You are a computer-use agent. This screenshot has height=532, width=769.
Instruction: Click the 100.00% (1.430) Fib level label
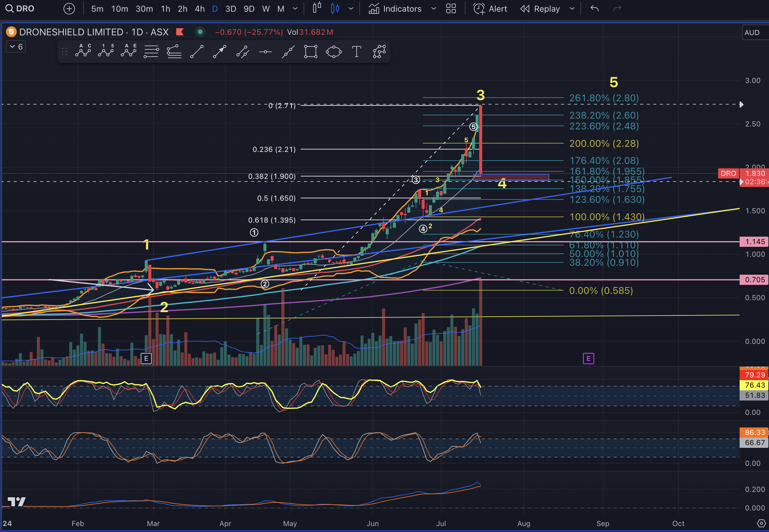[x=607, y=217]
